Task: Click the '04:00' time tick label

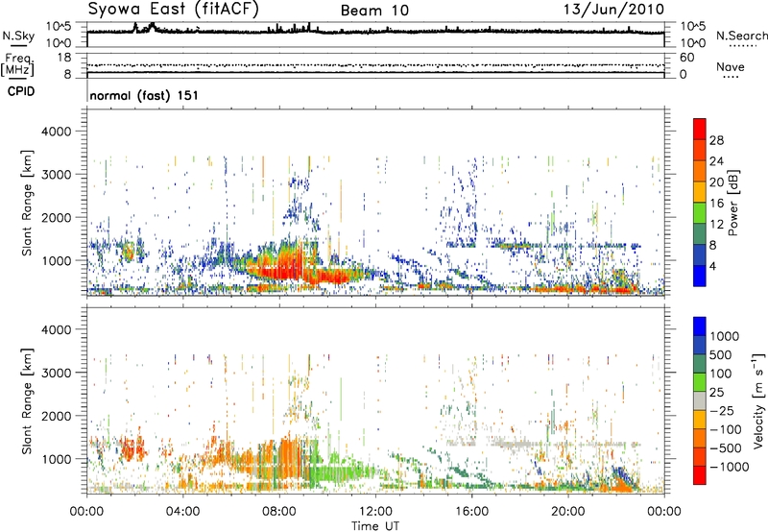Action: coord(182,512)
